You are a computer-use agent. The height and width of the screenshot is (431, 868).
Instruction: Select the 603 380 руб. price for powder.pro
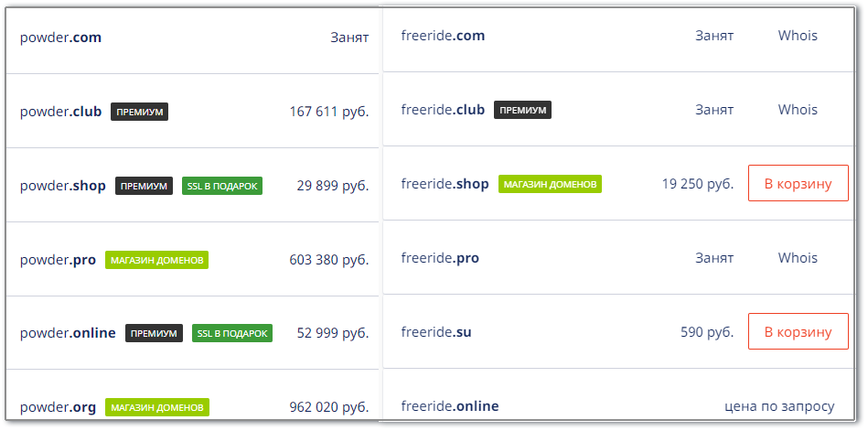coord(329,260)
